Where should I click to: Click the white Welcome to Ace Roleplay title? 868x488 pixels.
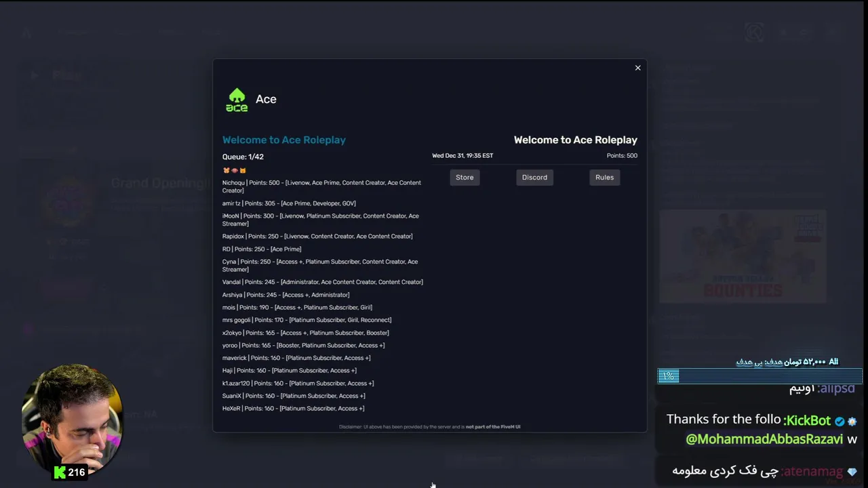coord(576,140)
